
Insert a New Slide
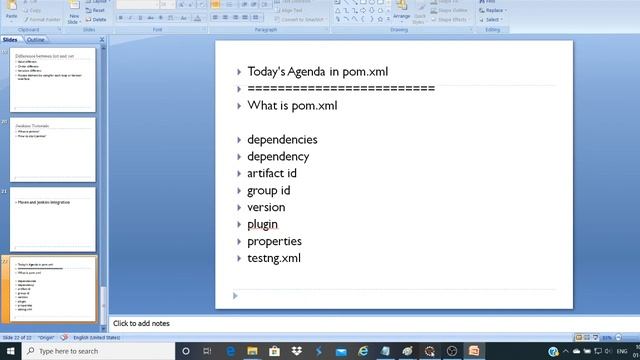(73, 12)
